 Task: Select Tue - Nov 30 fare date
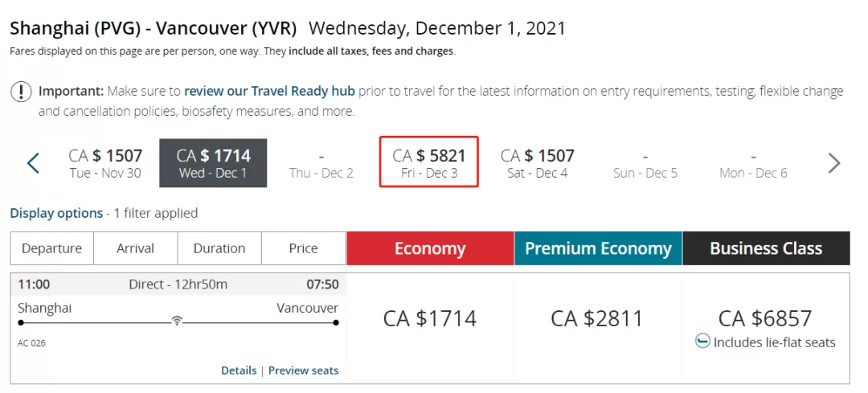point(105,163)
